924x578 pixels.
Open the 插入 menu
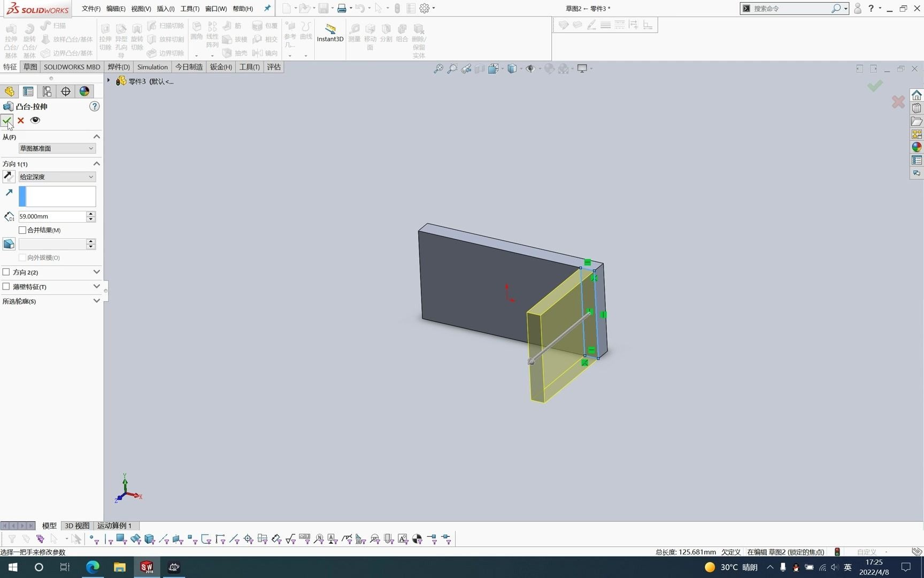click(166, 9)
